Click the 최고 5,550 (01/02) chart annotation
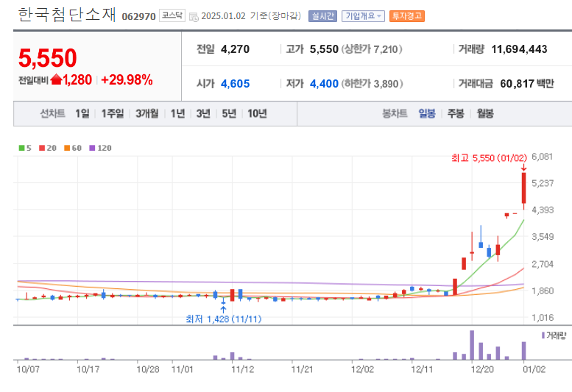The height and width of the screenshot is (392, 572). click(x=490, y=158)
